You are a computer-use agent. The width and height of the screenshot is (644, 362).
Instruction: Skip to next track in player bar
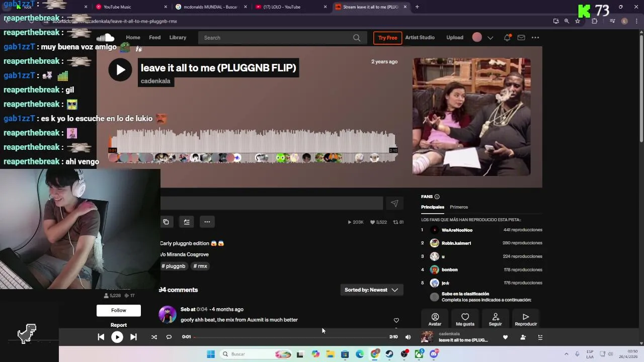(133, 337)
